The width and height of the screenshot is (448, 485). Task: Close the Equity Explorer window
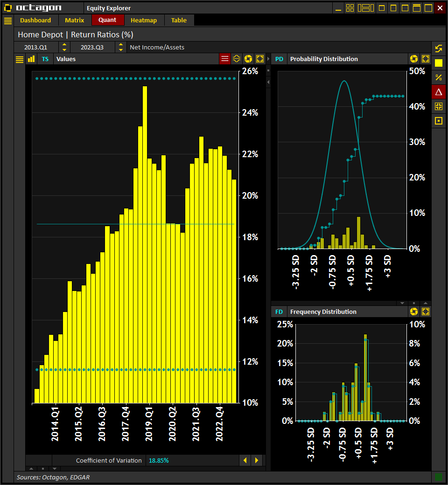[440, 8]
